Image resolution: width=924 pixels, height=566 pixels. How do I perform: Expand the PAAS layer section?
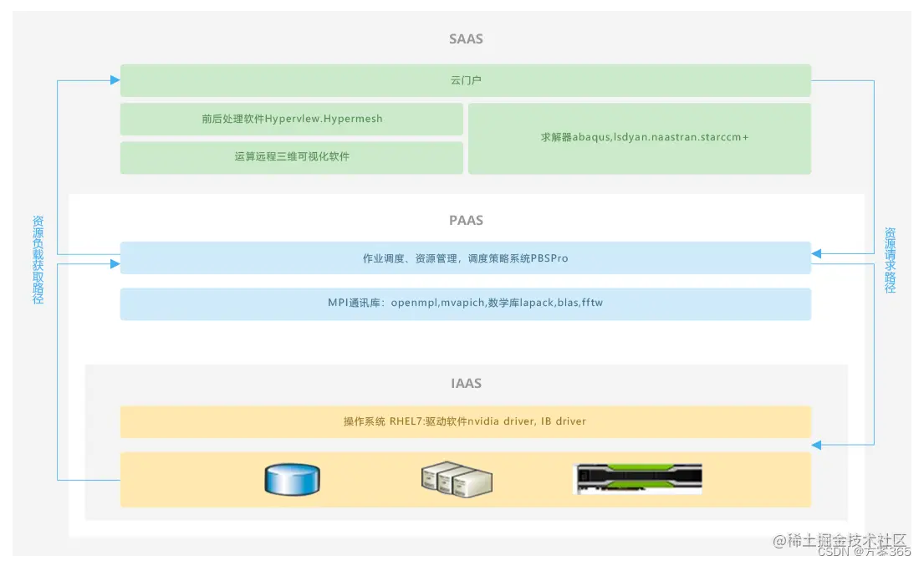[x=466, y=220]
